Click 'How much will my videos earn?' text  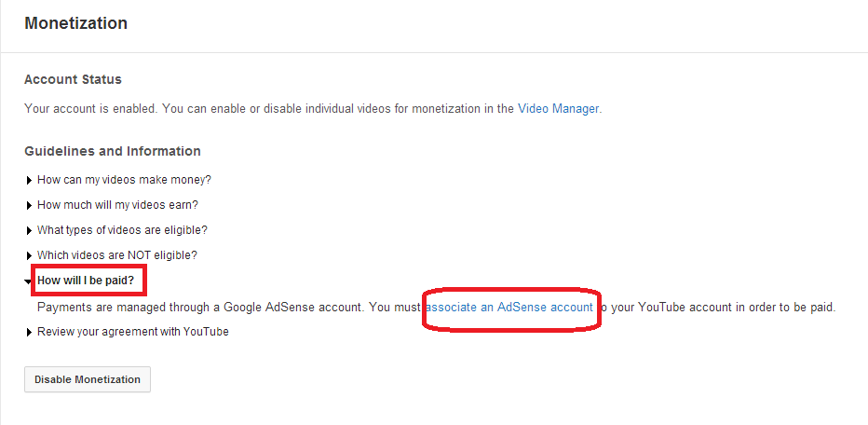(117, 205)
